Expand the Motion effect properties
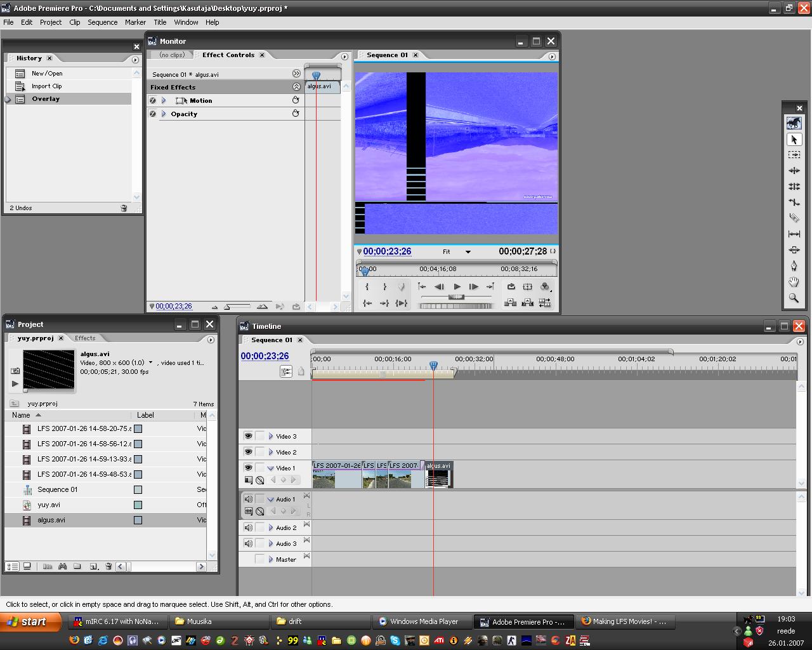Image resolution: width=812 pixels, height=650 pixels. pos(164,100)
